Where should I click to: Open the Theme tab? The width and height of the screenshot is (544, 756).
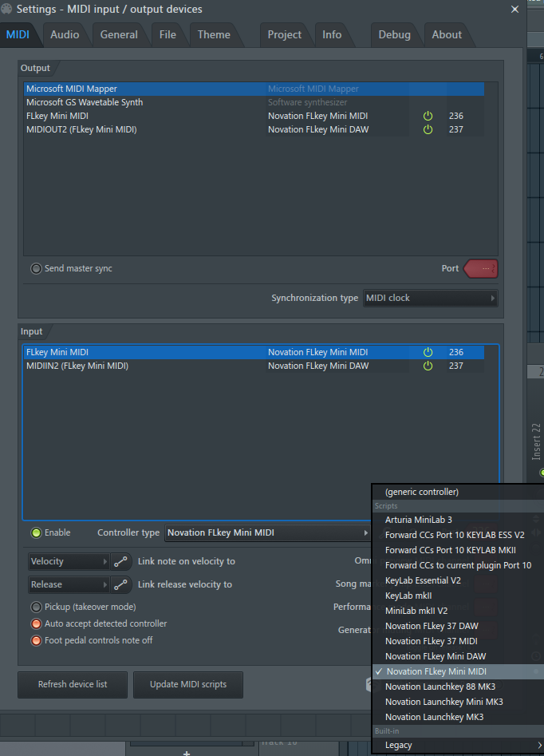pyautogui.click(x=214, y=34)
